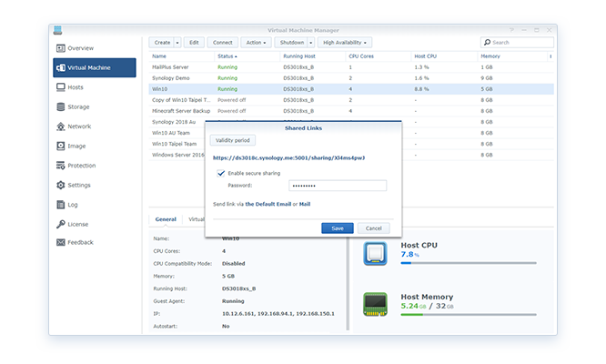Switch to the General tab
Image resolution: width=606 pixels, height=364 pixels.
166,219
